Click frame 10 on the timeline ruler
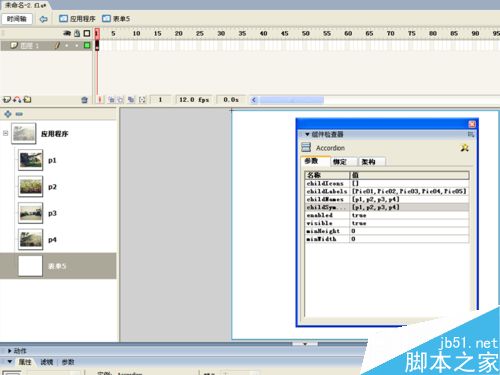 [136, 33]
